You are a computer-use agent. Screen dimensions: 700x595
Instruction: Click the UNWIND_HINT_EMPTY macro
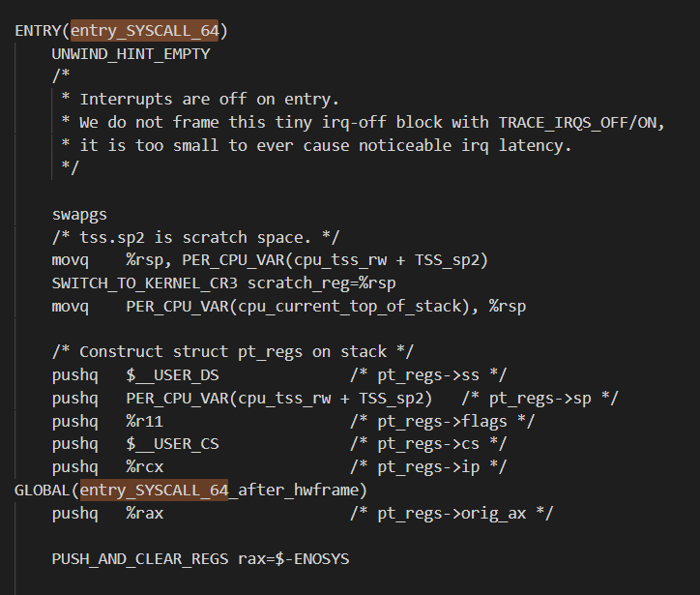point(131,53)
